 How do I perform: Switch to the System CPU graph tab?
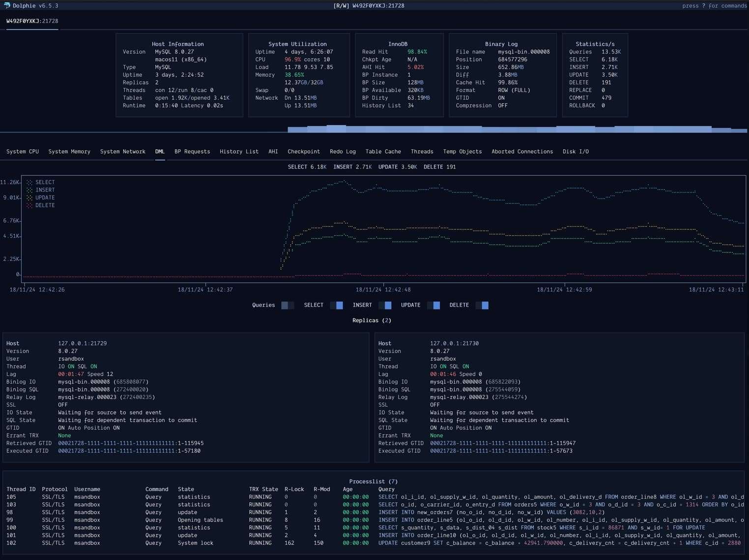click(x=22, y=151)
